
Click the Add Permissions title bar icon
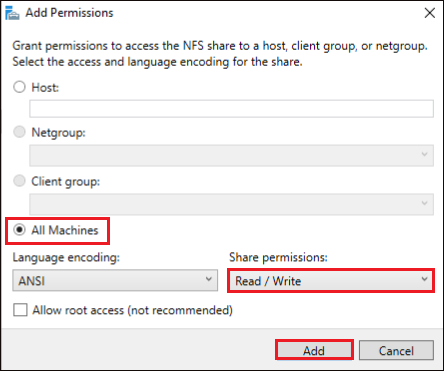12,13
